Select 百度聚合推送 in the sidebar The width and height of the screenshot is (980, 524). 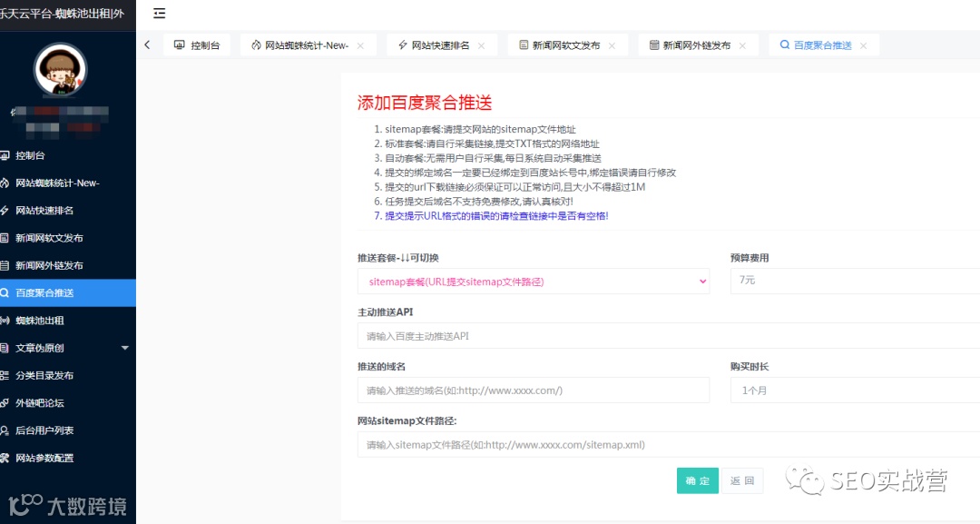pos(67,292)
